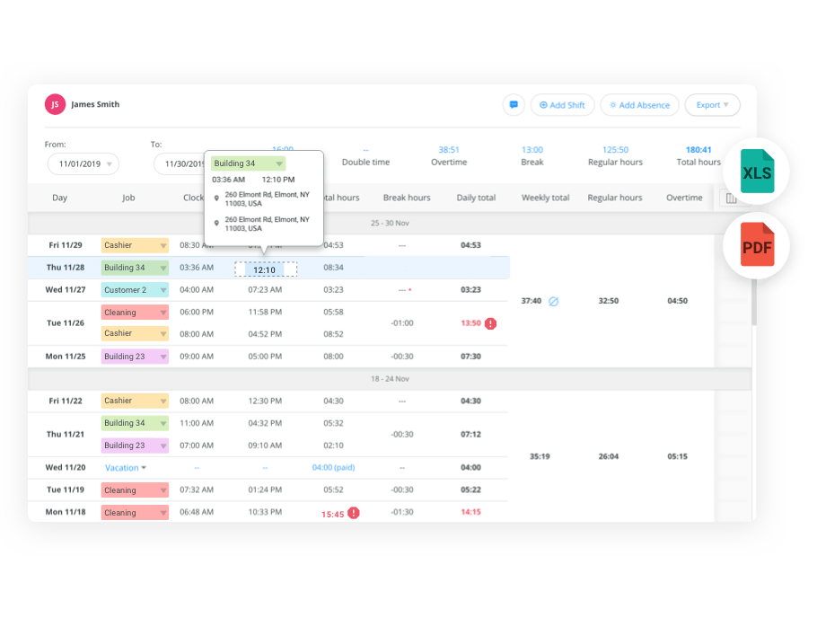Viewport: 817px width, 644px height.
Task: Click the JS avatar next to James Smith
Action: pos(55,105)
